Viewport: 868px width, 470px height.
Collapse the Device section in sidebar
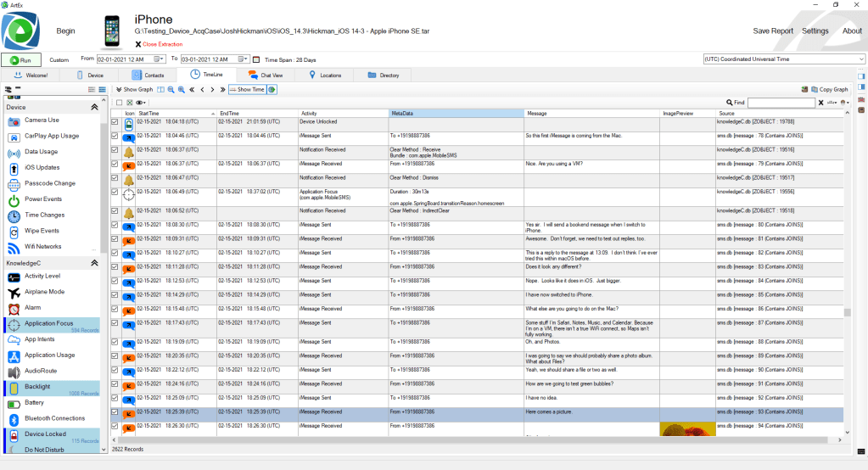tap(93, 108)
